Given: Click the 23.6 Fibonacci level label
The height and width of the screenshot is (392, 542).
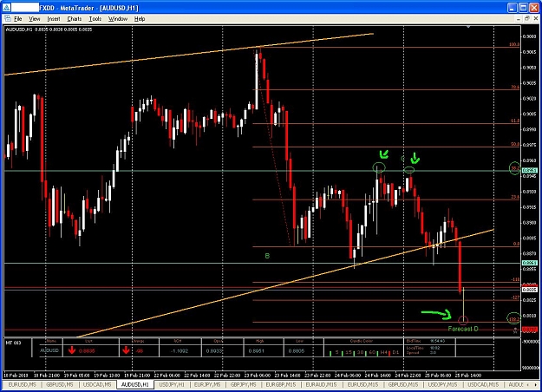Looking at the screenshot, I should click(x=515, y=197).
